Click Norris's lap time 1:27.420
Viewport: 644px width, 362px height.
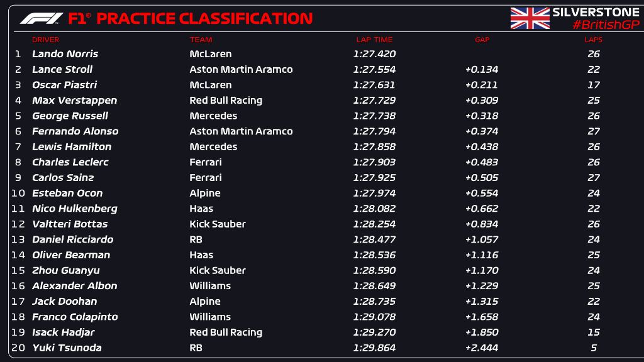click(x=375, y=54)
